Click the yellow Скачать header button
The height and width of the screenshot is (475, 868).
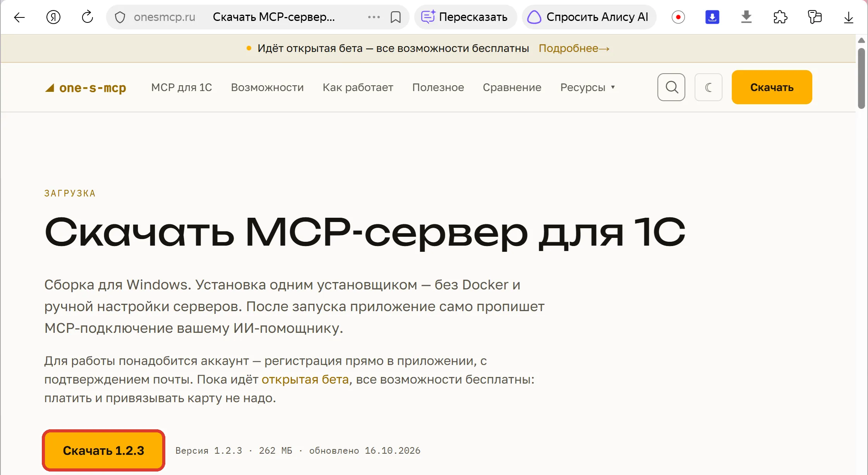[772, 87]
